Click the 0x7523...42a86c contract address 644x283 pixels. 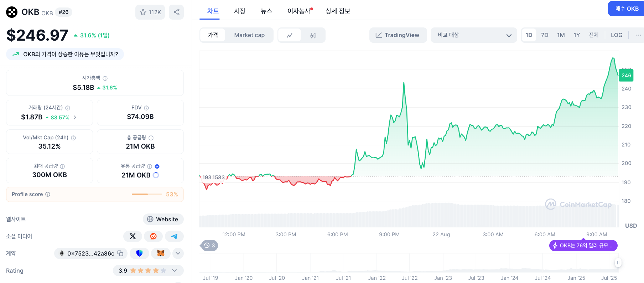coord(90,253)
